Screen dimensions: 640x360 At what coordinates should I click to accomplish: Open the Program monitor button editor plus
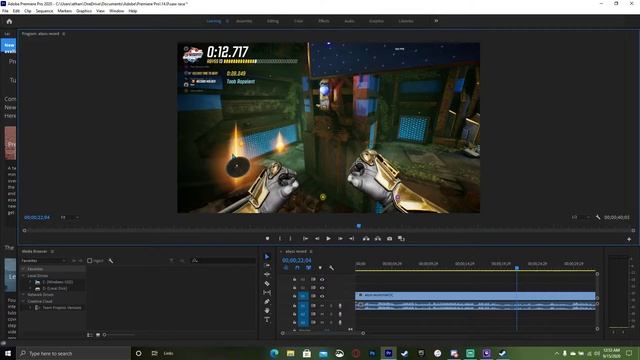click(629, 239)
